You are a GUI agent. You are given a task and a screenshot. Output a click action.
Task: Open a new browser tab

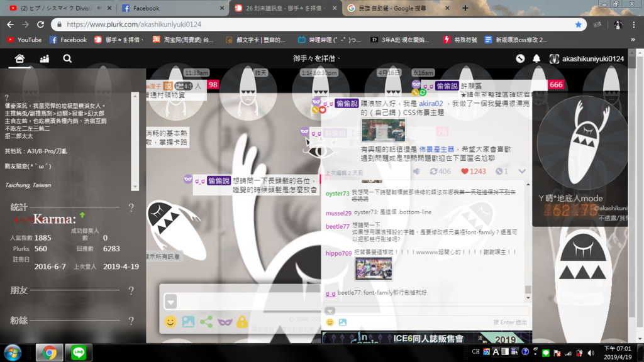465,8
